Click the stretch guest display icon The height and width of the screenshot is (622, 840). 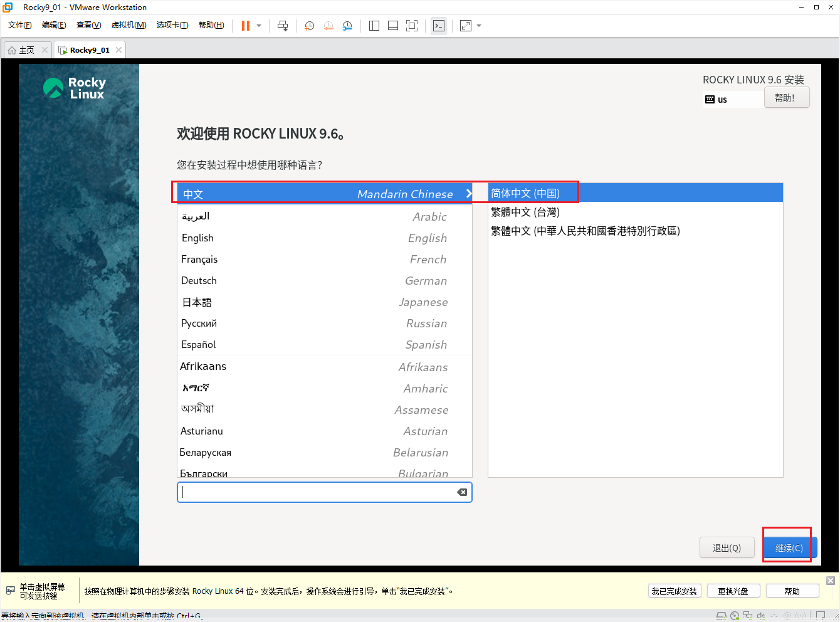point(466,26)
